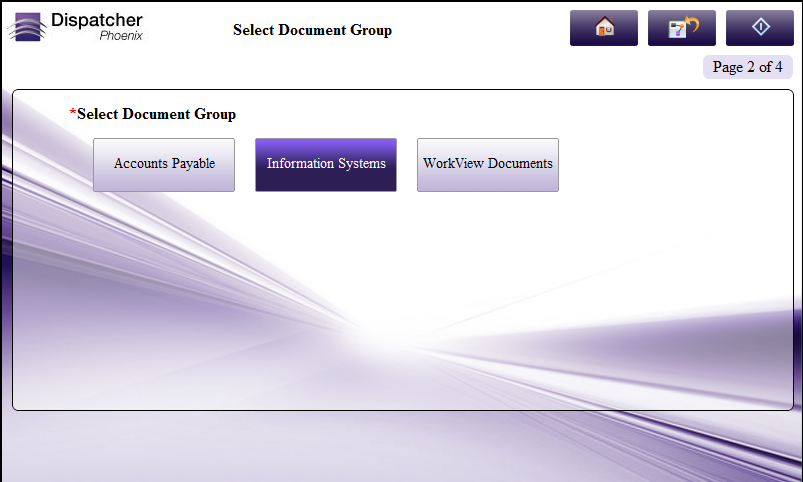Click the Page 2 of 4 indicator
The height and width of the screenshot is (482, 803).
(748, 68)
